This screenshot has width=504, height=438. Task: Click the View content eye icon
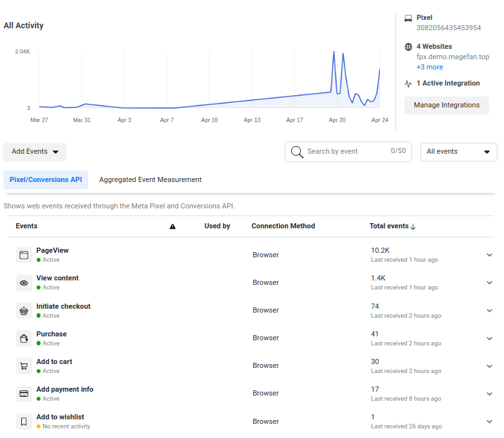click(x=24, y=283)
